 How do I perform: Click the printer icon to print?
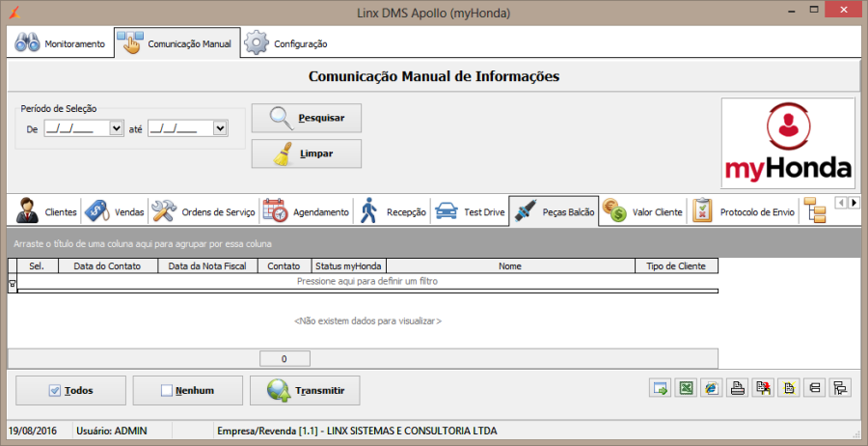click(x=738, y=388)
